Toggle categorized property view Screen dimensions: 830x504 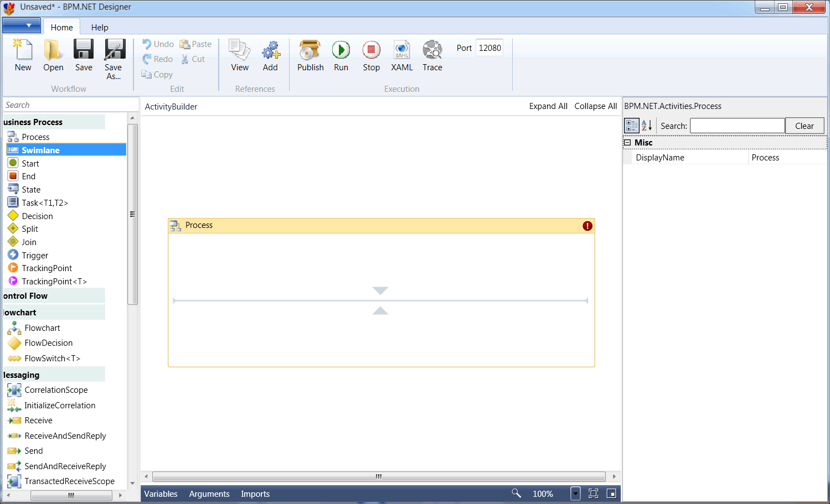(x=632, y=126)
